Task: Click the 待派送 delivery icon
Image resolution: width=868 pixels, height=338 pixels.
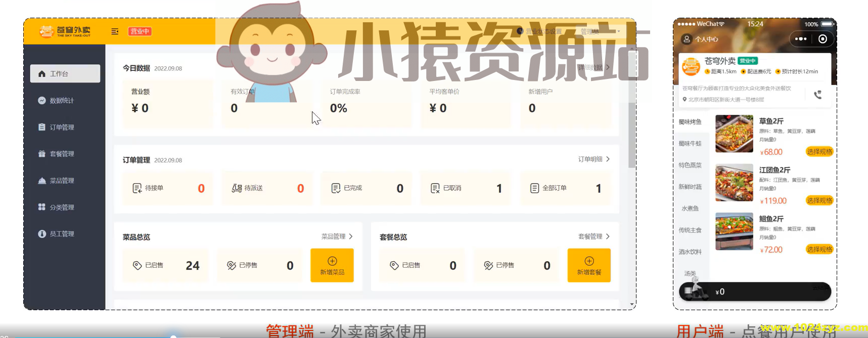Action: pos(237,188)
